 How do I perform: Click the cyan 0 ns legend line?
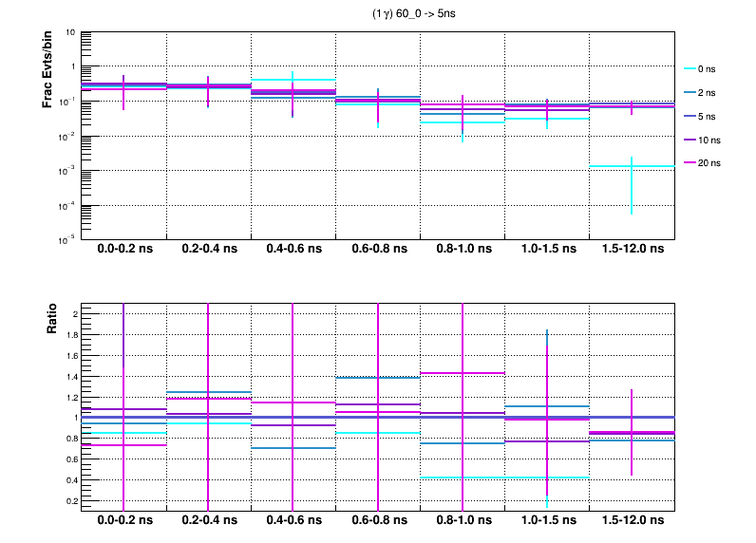click(x=690, y=69)
